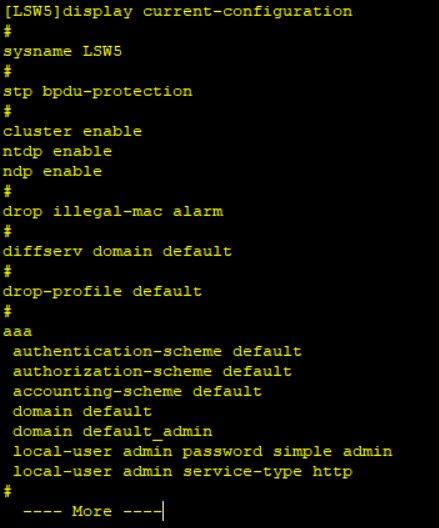Image resolution: width=439 pixels, height=528 pixels.
Task: Click the 'ntdp enable' line
Action: coord(57,152)
